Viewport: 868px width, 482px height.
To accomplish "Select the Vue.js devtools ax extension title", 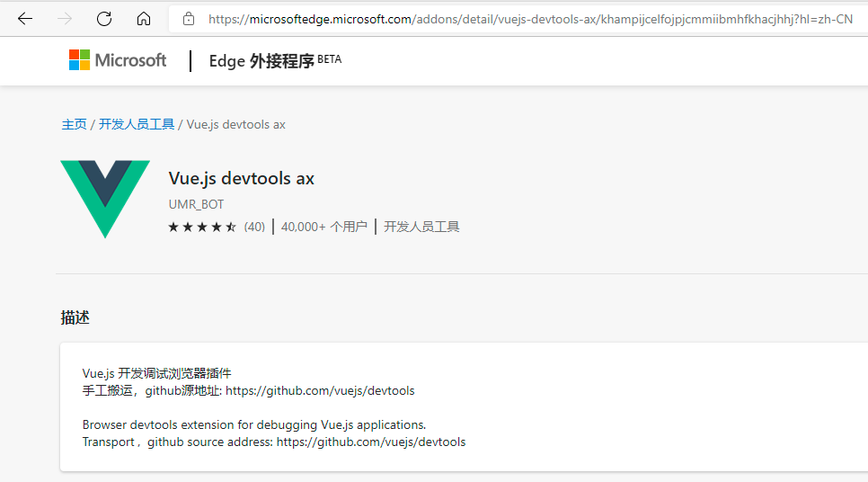I will [242, 178].
